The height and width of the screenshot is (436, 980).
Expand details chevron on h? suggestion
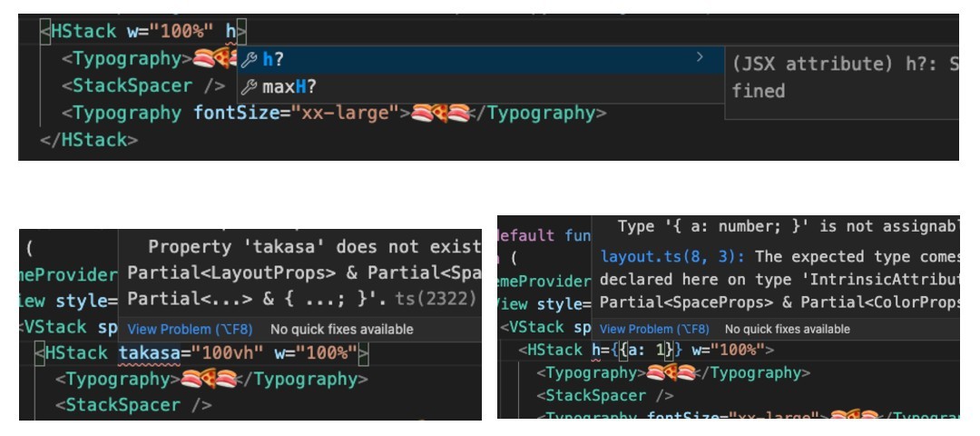700,57
